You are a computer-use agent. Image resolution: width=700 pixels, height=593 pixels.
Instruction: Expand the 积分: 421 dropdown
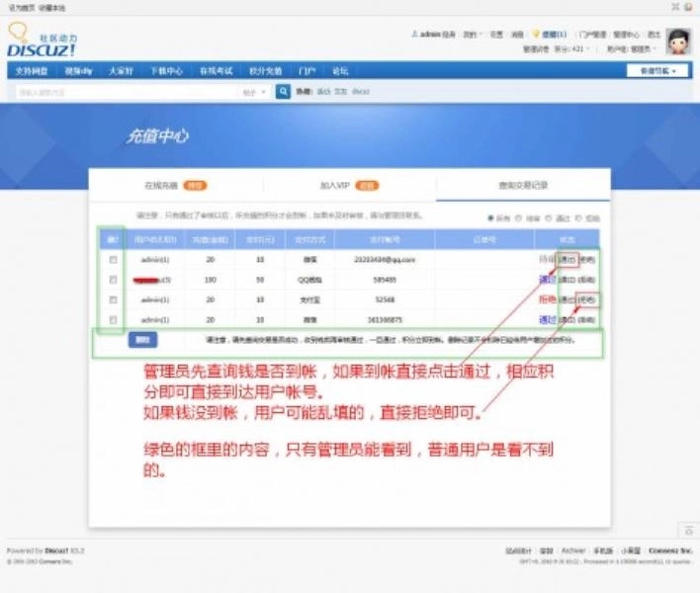pos(571,48)
